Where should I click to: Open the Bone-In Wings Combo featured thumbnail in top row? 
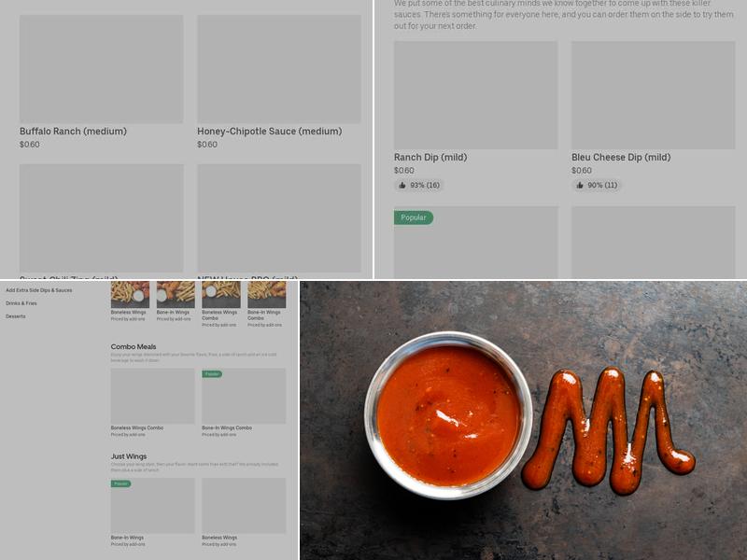267,295
